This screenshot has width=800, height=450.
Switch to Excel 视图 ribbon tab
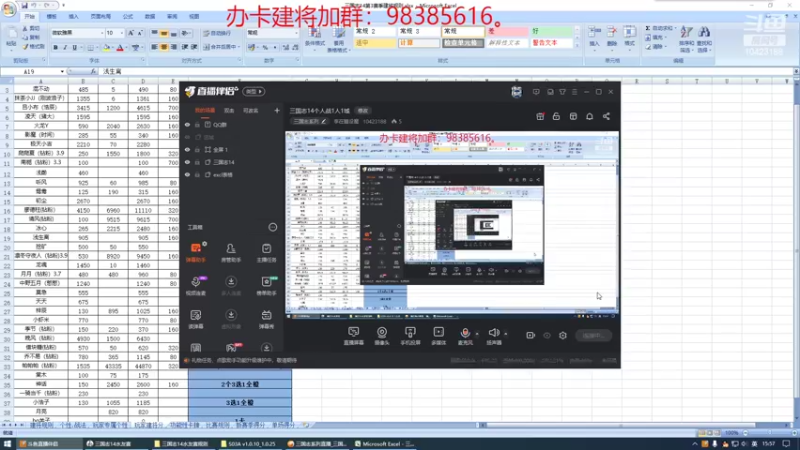[x=194, y=16]
